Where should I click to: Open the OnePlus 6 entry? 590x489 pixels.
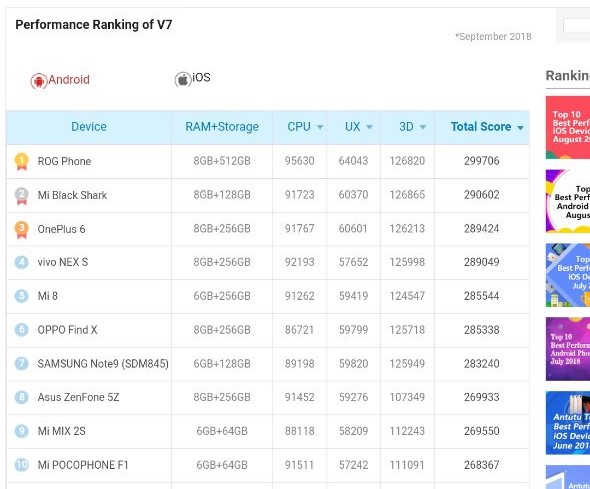[61, 229]
